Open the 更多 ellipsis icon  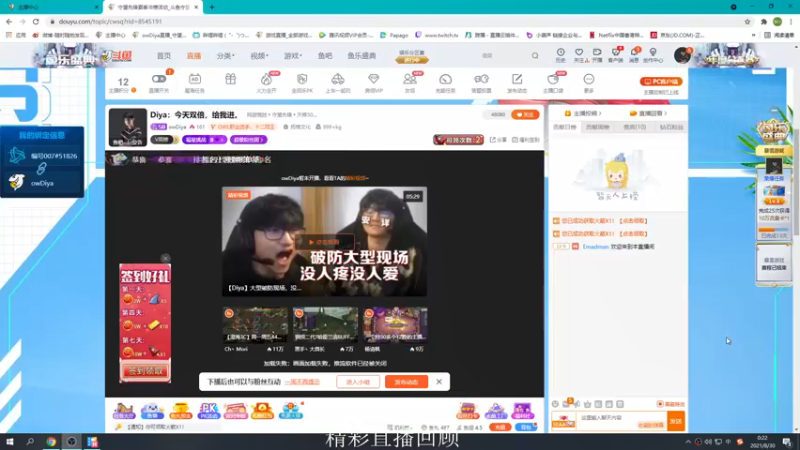tap(589, 79)
